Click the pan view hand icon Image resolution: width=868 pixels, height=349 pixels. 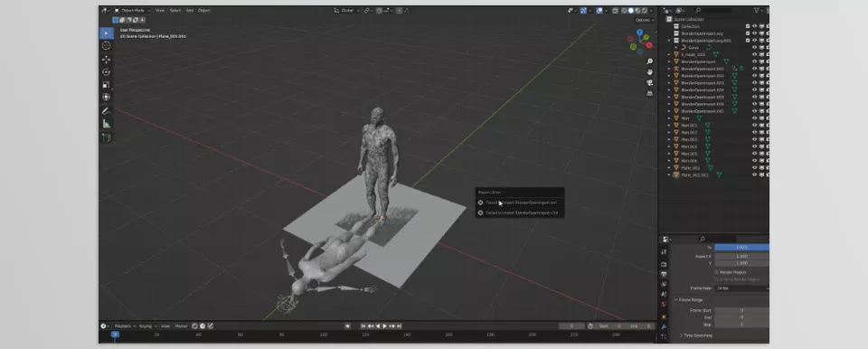(x=649, y=72)
